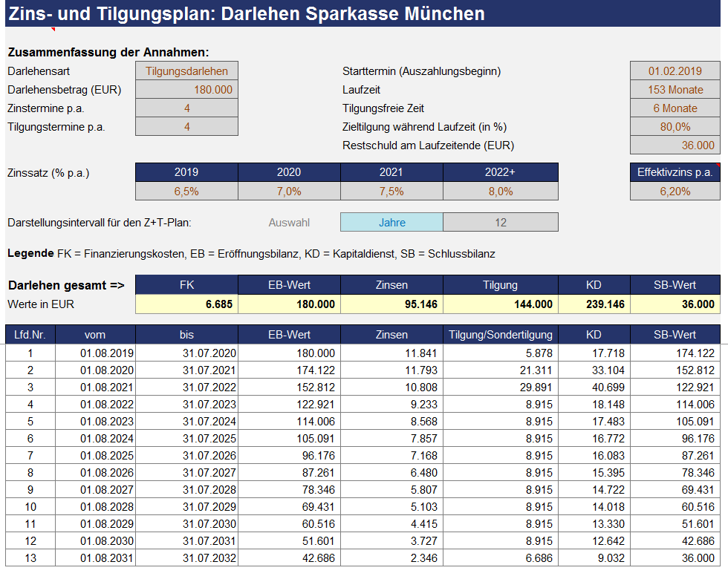The height and width of the screenshot is (582, 728).
Task: Select the Laufzeit field showing 153 Monate
Action: [x=675, y=90]
